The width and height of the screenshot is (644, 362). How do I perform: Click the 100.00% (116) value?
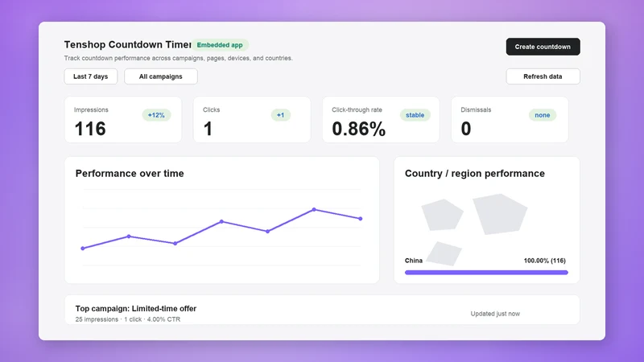545,261
